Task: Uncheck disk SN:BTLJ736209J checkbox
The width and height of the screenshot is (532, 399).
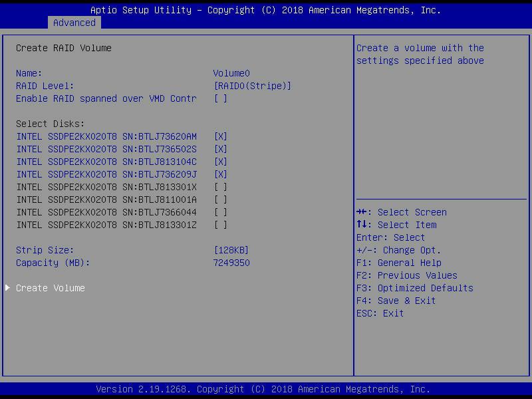Action: coord(221,174)
